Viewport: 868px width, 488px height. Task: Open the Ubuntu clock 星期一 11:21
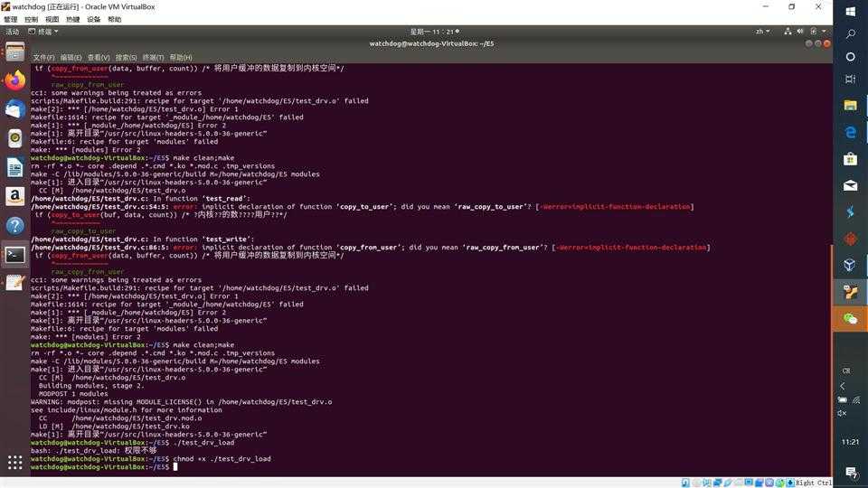pos(435,32)
